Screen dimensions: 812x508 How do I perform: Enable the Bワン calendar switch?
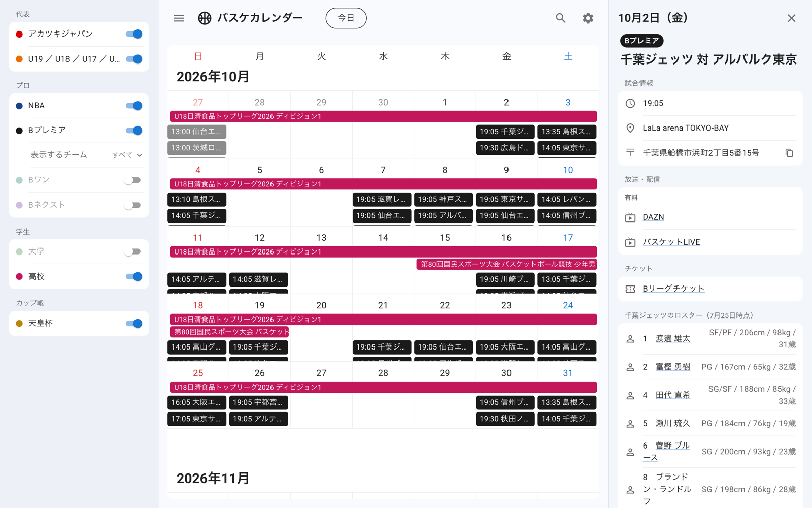[132, 180]
